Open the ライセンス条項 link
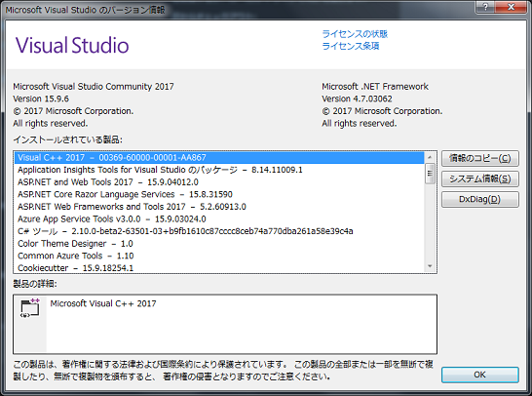This screenshot has height=396, width=532. coord(350,46)
